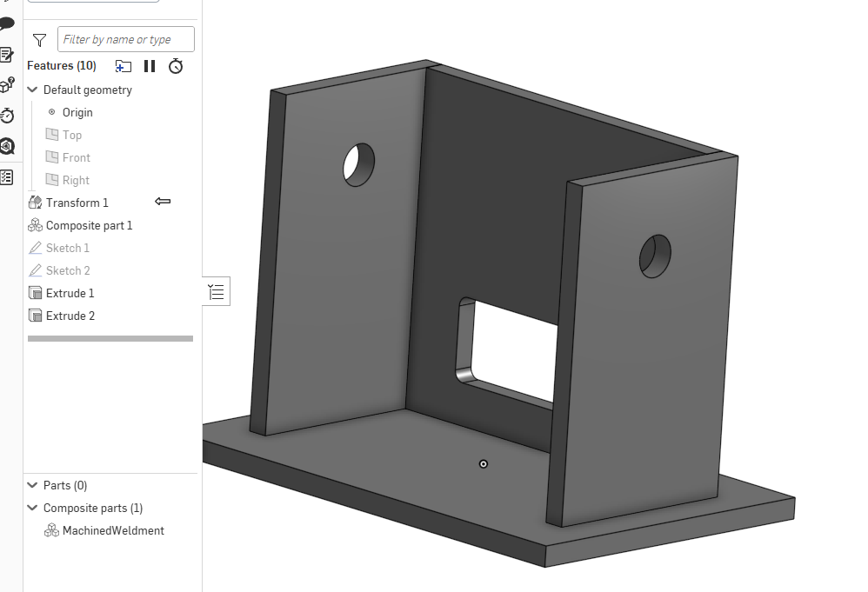Screen dimensions: 868x592
Task: Select the Composite part 1 feature
Action: [x=89, y=226]
